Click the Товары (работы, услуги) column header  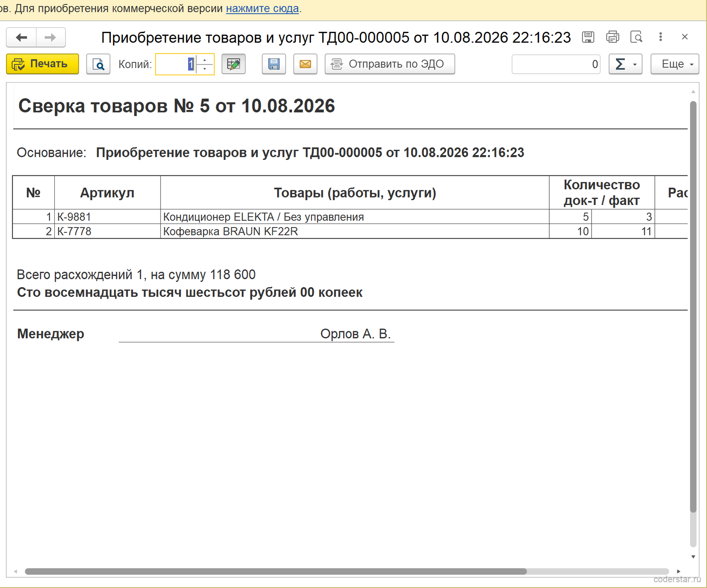pyautogui.click(x=355, y=193)
